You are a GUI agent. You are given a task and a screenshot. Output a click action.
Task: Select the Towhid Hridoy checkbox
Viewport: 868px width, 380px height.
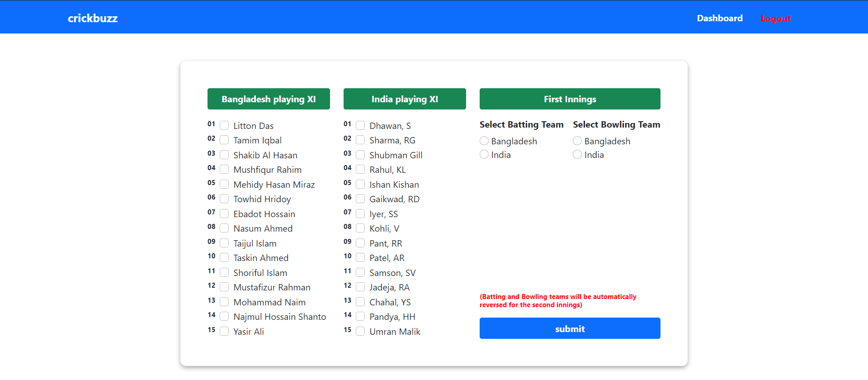[x=224, y=199]
